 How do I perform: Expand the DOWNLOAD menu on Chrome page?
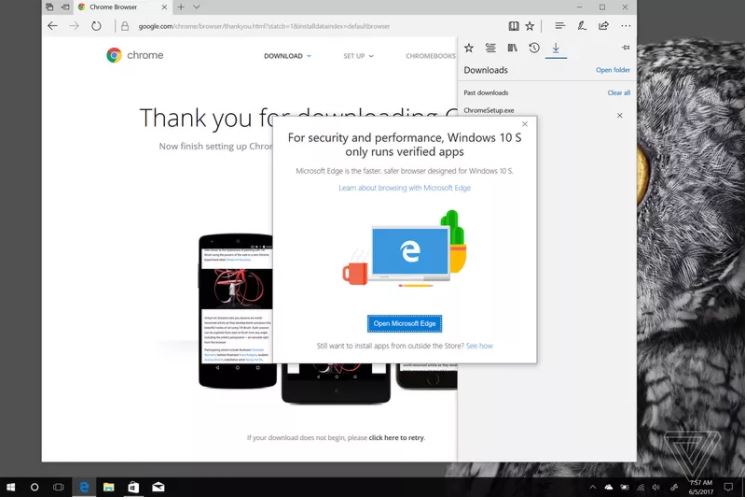[287, 56]
